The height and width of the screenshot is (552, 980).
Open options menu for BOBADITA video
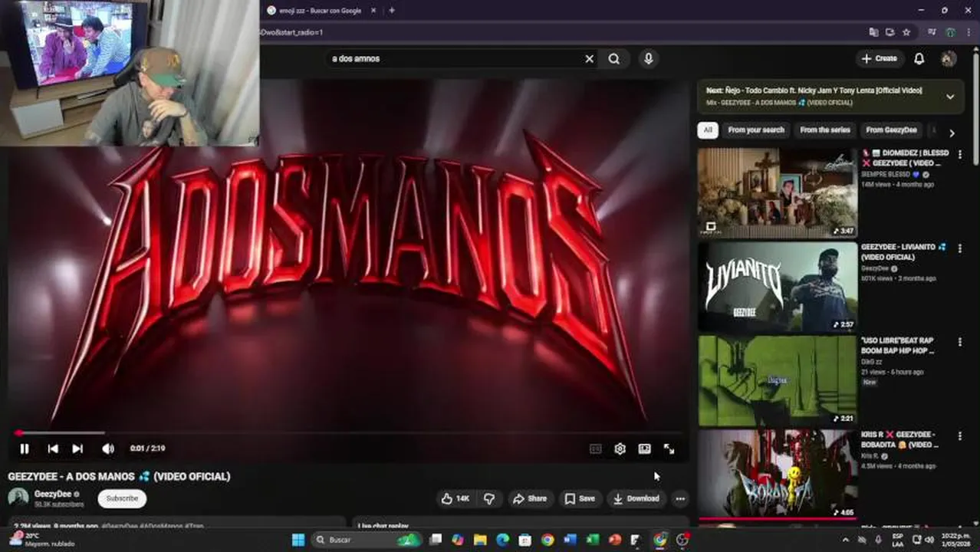click(959, 436)
